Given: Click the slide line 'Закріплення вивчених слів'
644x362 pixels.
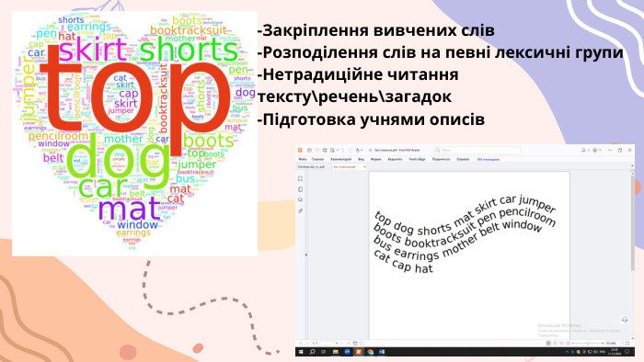Looking at the screenshot, I should click(x=378, y=30).
